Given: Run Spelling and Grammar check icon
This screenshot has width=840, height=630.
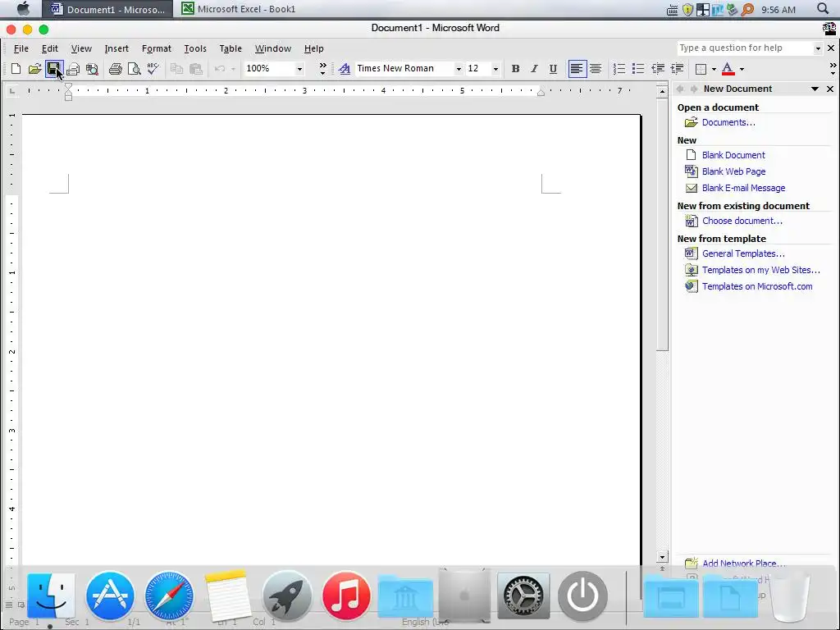Looking at the screenshot, I should (x=153, y=69).
